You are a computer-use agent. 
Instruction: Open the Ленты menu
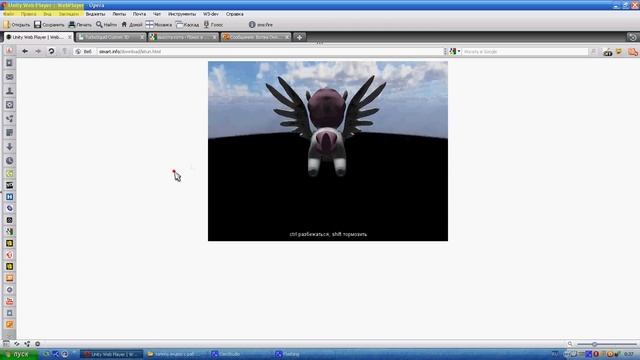[119, 14]
